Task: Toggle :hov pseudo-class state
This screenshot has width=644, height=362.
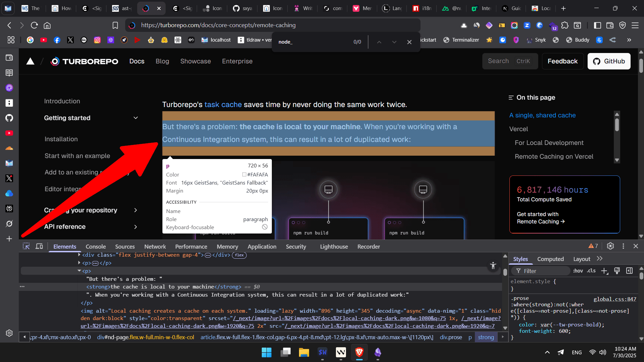Action: click(578, 271)
